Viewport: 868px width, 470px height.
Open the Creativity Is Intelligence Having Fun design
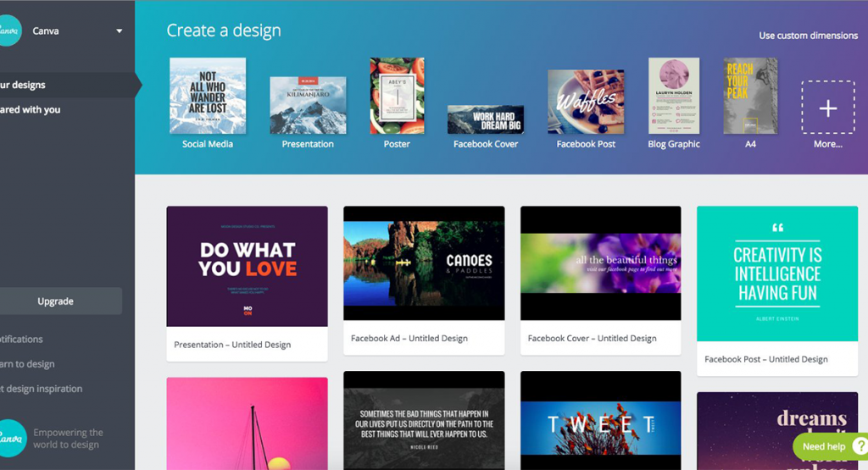[x=777, y=274]
